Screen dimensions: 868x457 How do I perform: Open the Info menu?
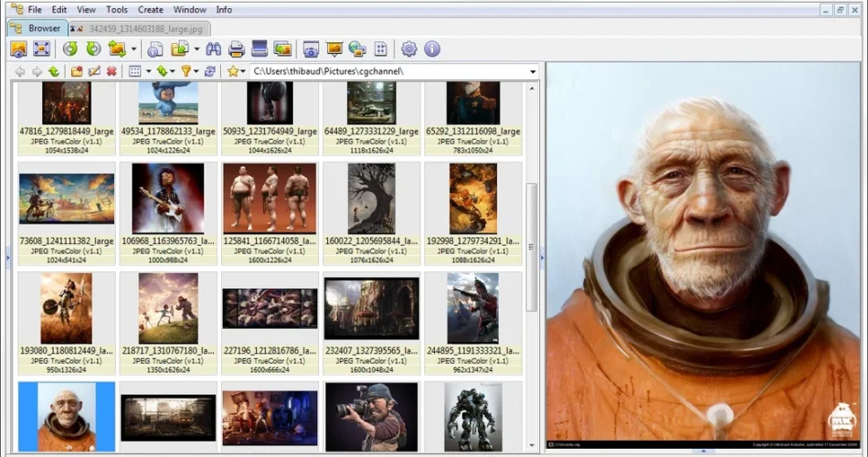(x=224, y=9)
